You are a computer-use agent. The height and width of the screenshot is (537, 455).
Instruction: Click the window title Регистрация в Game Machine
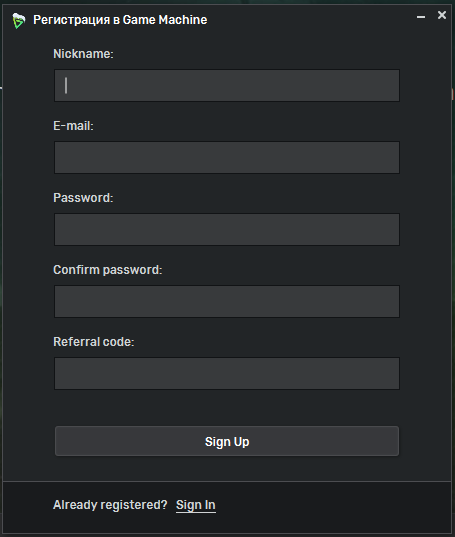[x=120, y=20]
